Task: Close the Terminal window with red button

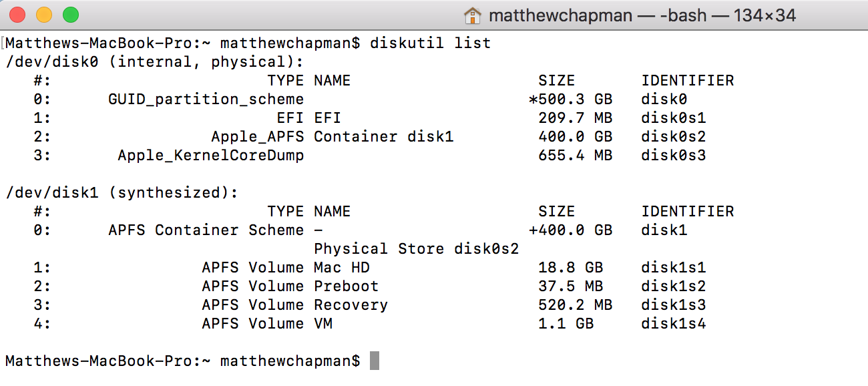Action: tap(18, 14)
